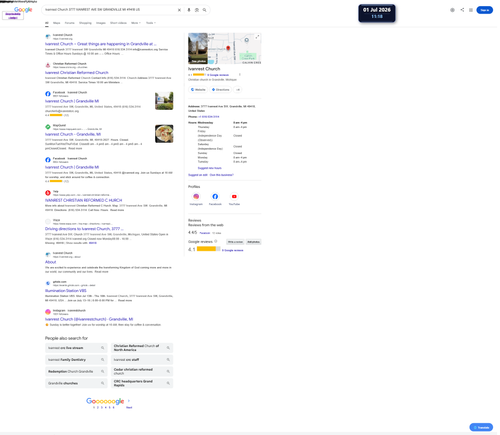Screen dimensions: 500x435
Task: Open 'Driving directions to Ivanrest Church' link
Action: tap(84, 229)
